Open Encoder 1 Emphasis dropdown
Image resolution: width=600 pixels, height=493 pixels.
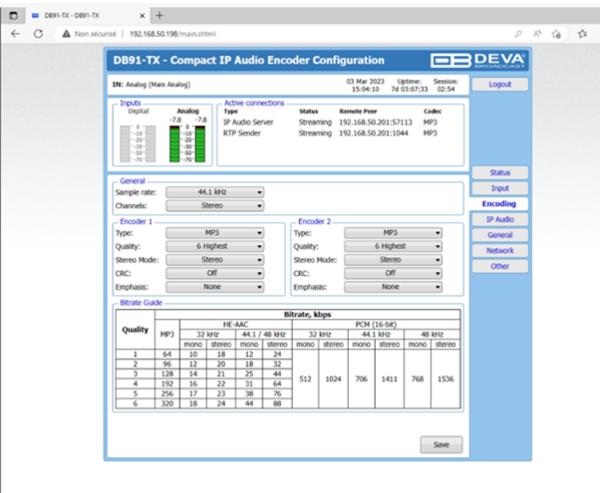click(215, 287)
